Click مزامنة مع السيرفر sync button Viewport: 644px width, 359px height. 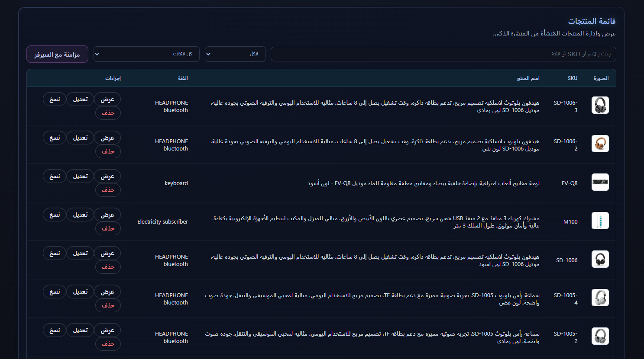[x=57, y=54]
